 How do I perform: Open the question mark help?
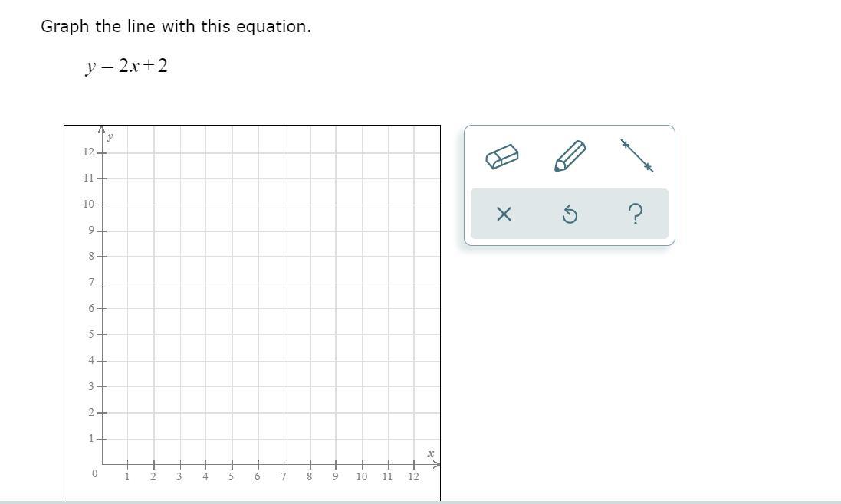[x=635, y=214]
